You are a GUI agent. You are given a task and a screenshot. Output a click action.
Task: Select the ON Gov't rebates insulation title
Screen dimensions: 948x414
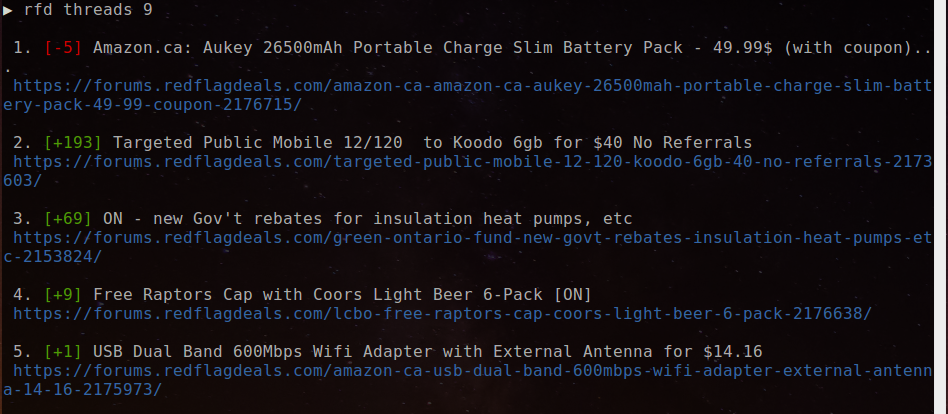tap(368, 218)
